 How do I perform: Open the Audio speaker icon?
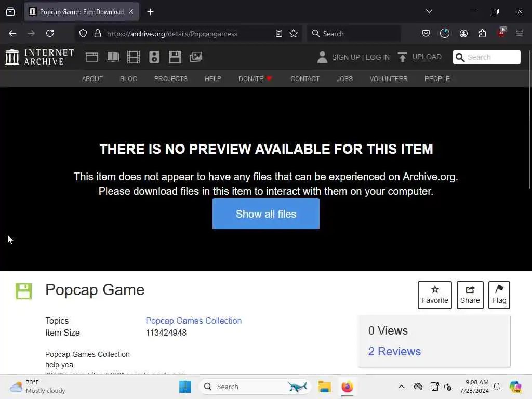[154, 57]
